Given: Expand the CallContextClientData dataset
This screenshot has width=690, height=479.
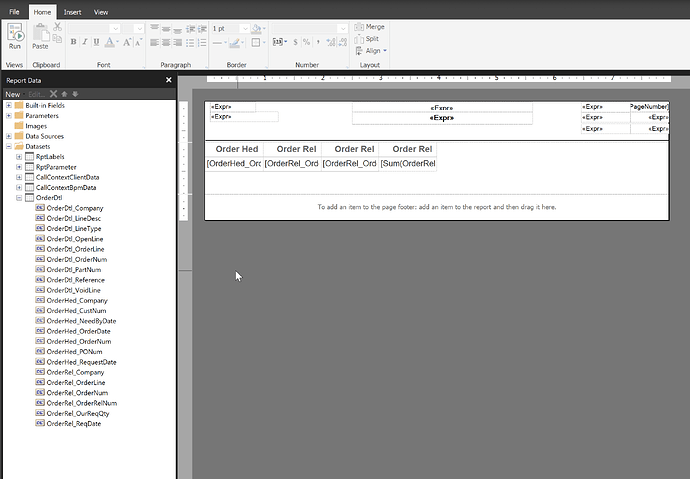Looking at the screenshot, I should [x=19, y=177].
